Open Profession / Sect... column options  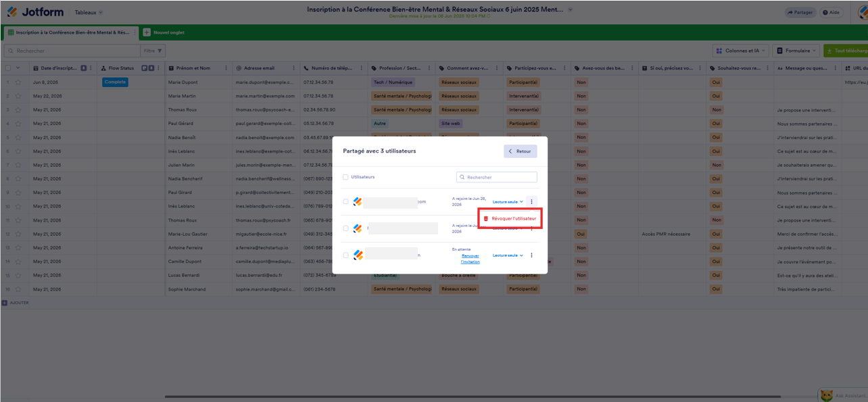431,68
